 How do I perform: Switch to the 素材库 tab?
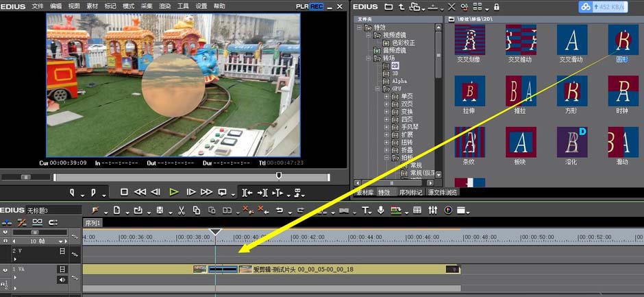(364, 192)
